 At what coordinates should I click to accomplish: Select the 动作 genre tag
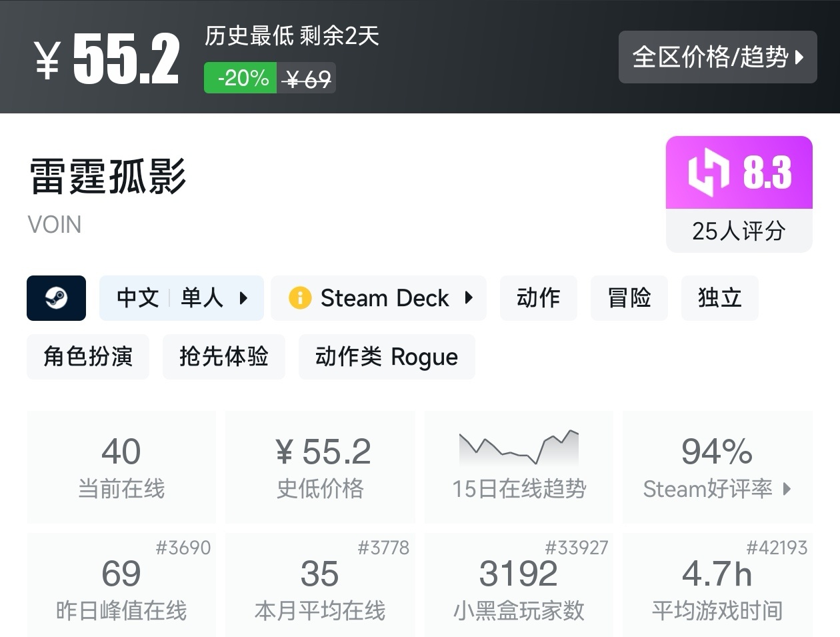(x=538, y=298)
